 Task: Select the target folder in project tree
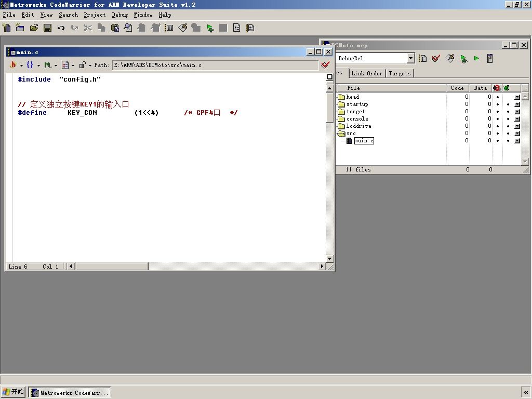click(355, 111)
